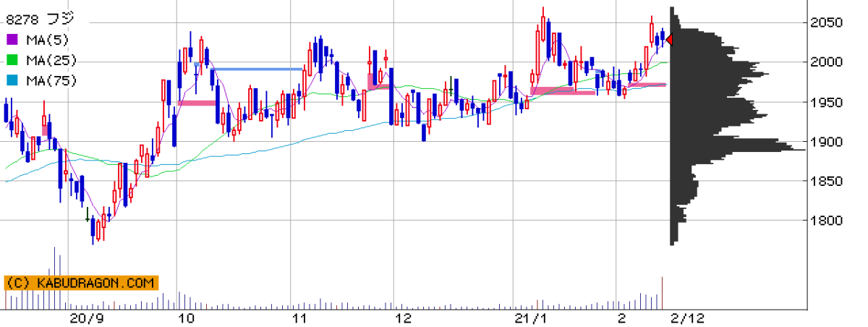Click the green MA(25) legend swatch
Image resolution: width=868 pixels, height=327 pixels.
pos(13,61)
